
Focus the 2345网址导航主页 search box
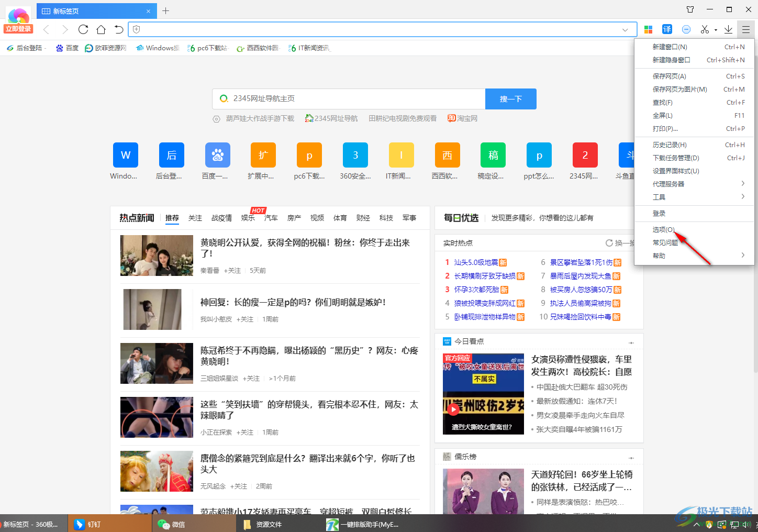coord(349,99)
